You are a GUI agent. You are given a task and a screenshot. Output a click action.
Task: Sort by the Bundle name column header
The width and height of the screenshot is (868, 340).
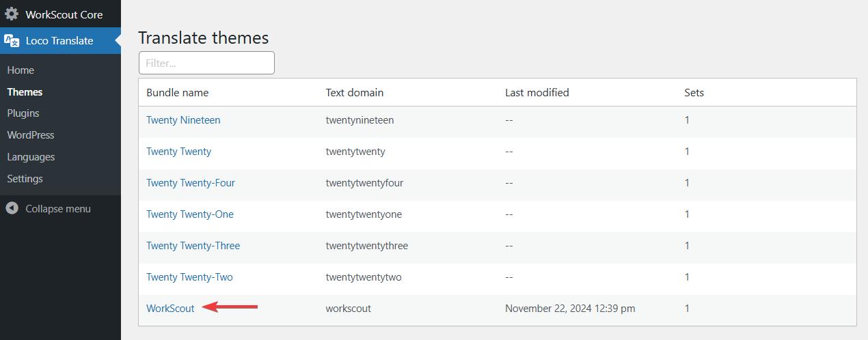(178, 93)
